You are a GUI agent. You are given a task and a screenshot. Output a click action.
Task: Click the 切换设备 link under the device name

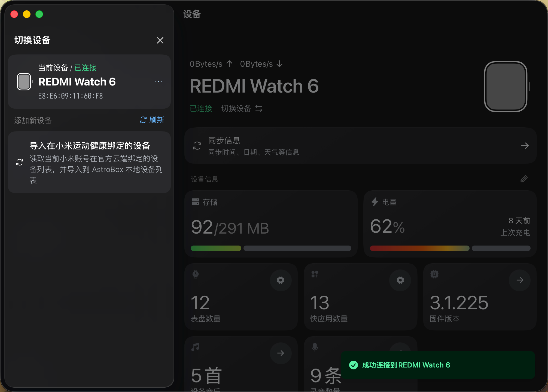click(x=242, y=109)
